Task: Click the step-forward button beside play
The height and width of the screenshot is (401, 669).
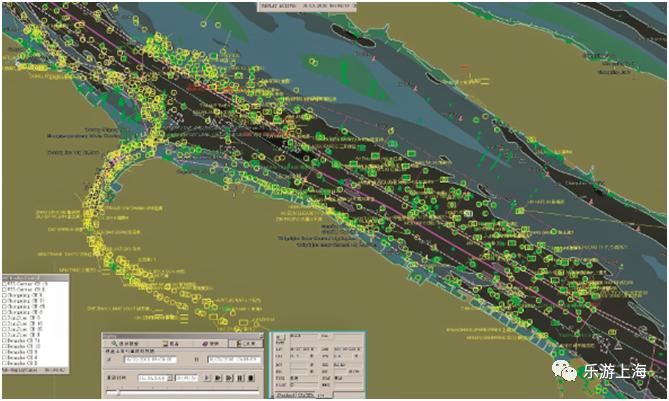Action: coord(217,377)
